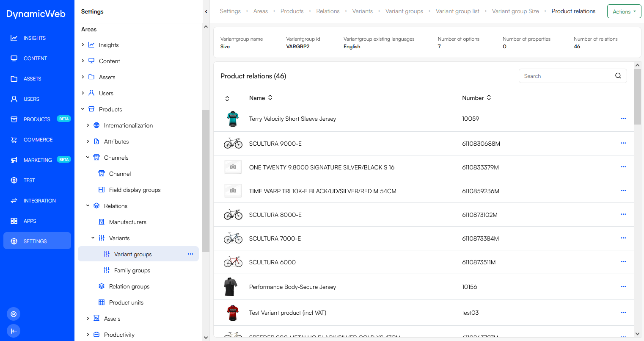This screenshot has height=341, width=644.
Task: Open row menu for Terry Velocity Short Sleeve Jersey
Action: click(x=623, y=119)
